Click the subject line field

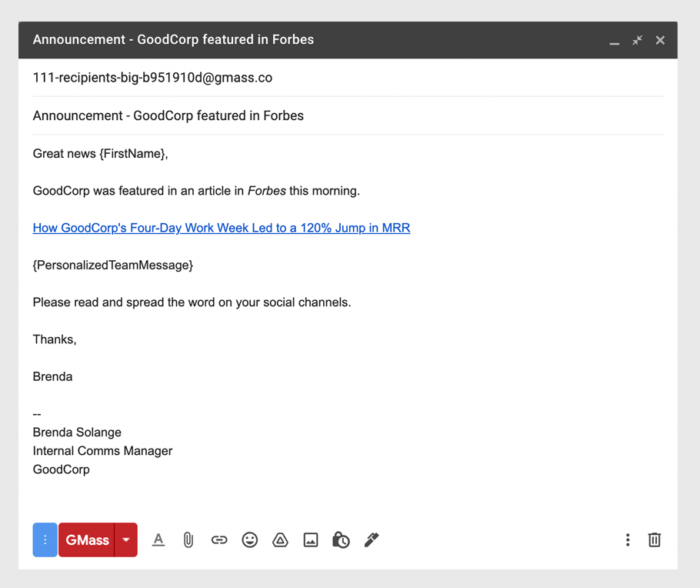tap(348, 115)
